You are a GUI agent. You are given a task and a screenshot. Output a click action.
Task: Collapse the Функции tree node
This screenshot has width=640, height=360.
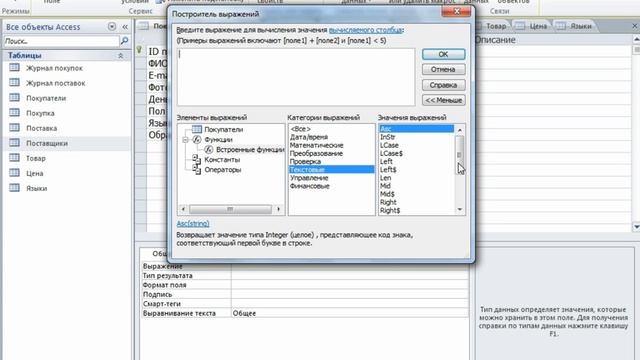click(x=185, y=140)
